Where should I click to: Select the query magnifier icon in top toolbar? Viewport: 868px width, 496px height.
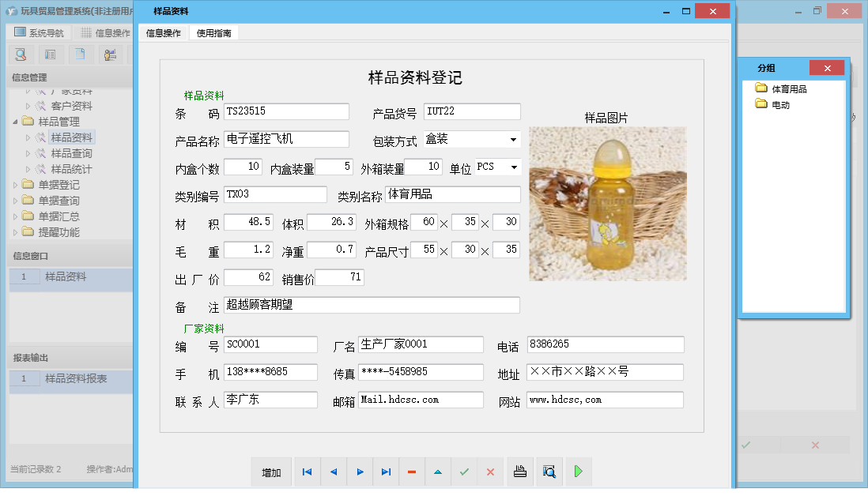click(21, 54)
